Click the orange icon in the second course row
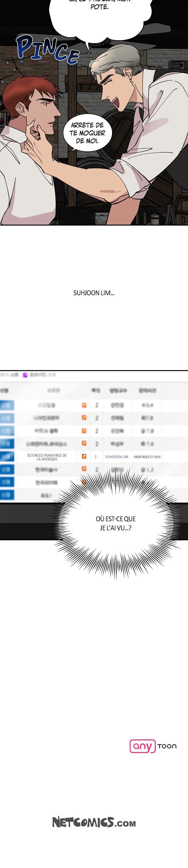The image size is (188, 868). (84, 418)
